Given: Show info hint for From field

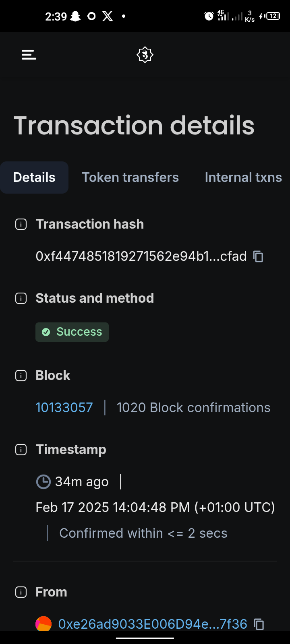Looking at the screenshot, I should [21, 592].
